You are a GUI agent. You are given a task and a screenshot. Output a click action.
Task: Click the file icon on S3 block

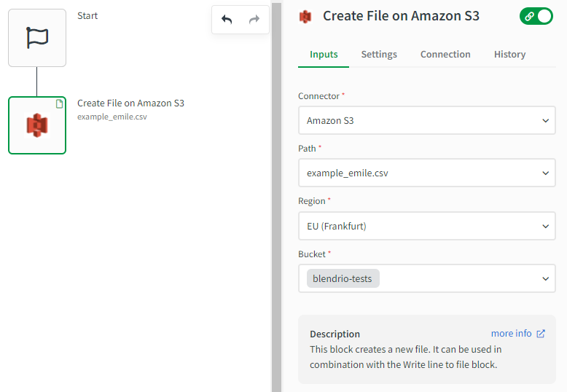coord(59,104)
